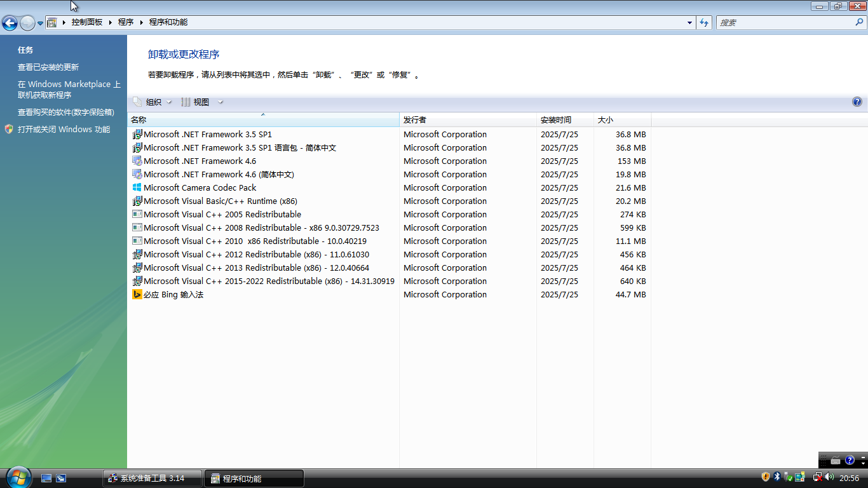The image size is (868, 488).
Task: Select Visual C++ 2008 Redistributable icon
Action: tap(137, 227)
